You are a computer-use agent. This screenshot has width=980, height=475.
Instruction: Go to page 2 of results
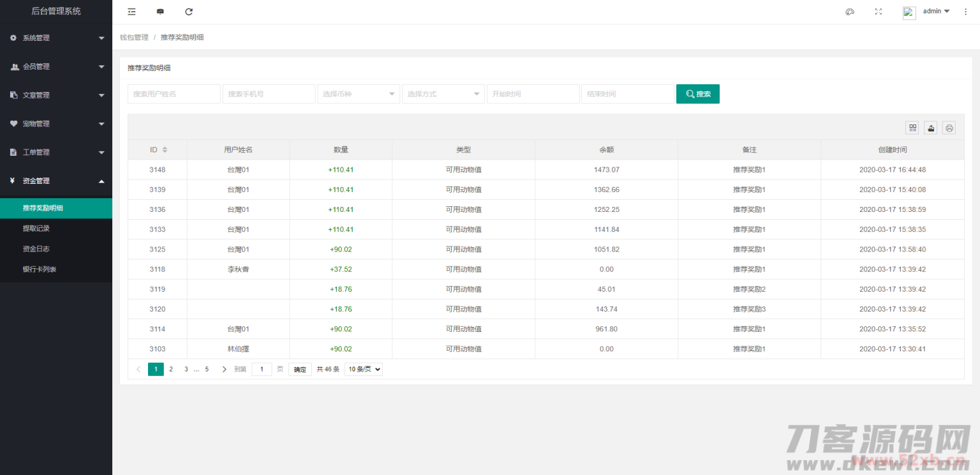pyautogui.click(x=171, y=369)
